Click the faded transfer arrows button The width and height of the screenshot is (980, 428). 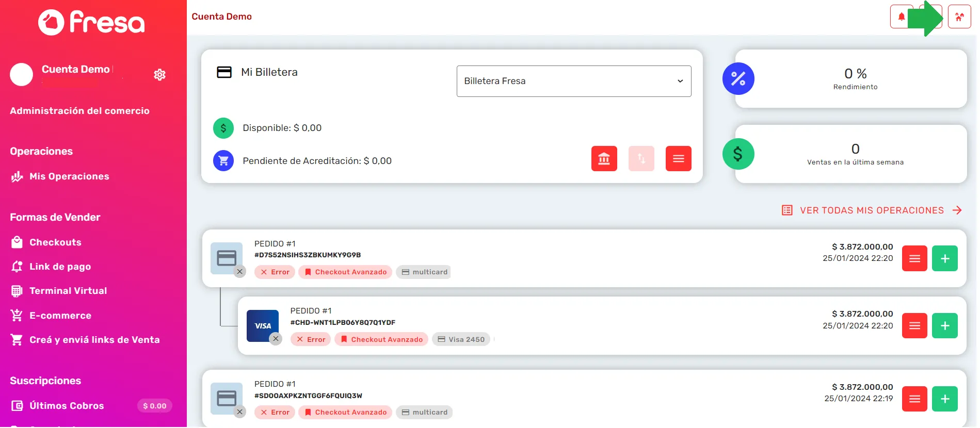(641, 159)
